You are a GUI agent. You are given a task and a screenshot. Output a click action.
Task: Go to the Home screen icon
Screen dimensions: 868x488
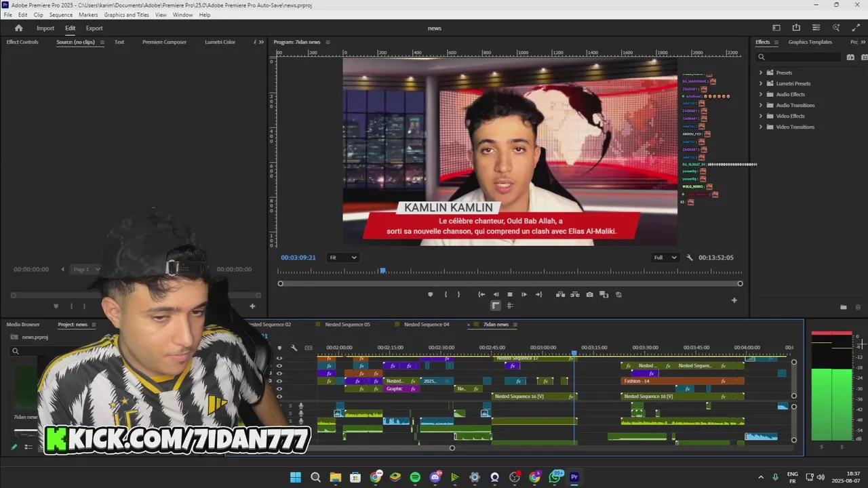(x=18, y=28)
